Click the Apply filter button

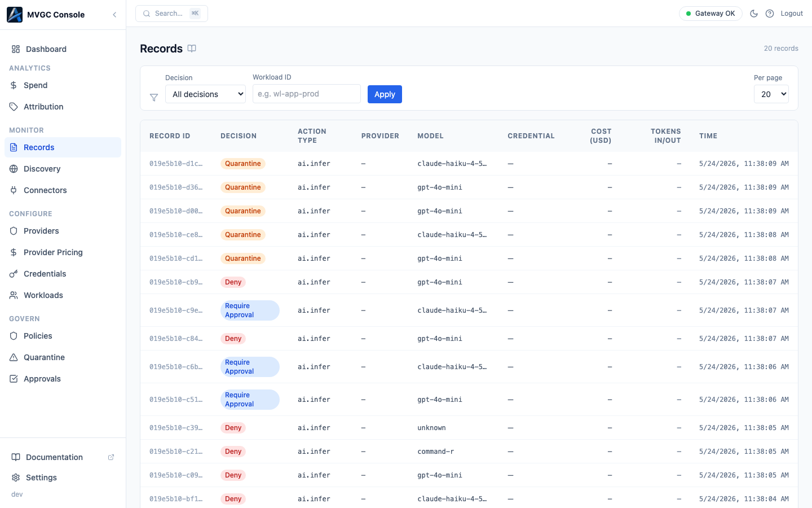tap(385, 94)
